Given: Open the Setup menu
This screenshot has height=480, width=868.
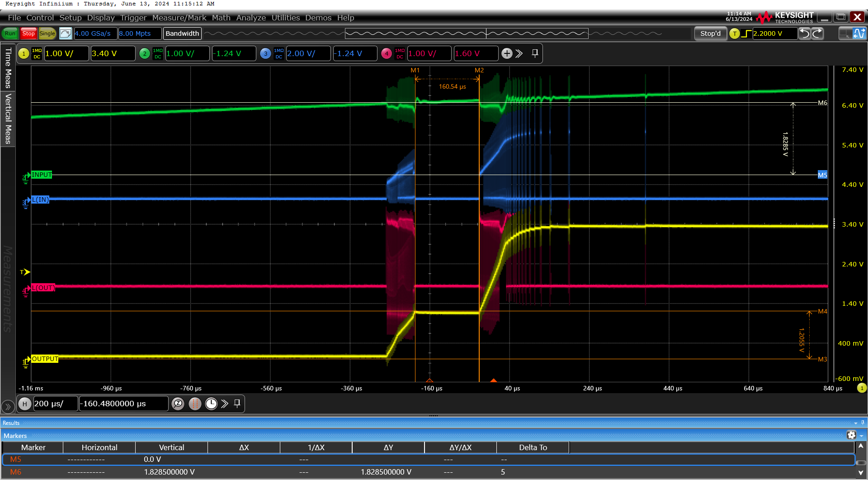Looking at the screenshot, I should point(71,18).
